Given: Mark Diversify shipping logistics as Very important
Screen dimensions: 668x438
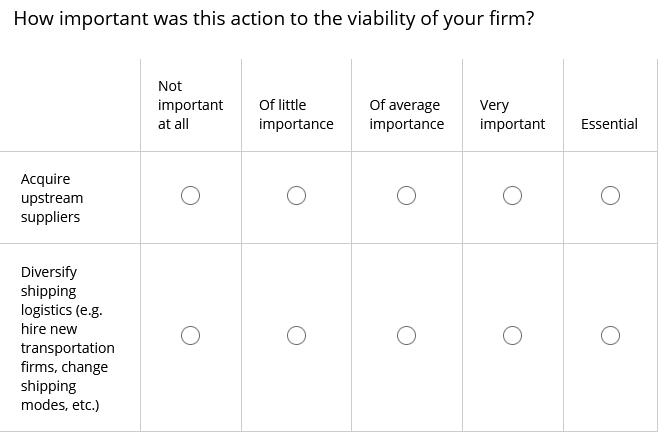Looking at the screenshot, I should point(512,335).
